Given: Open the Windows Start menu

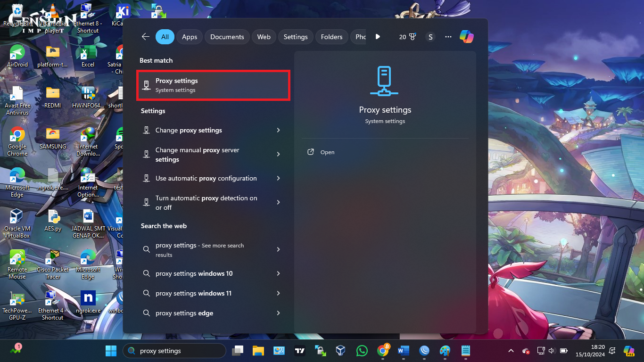Looking at the screenshot, I should (x=111, y=351).
